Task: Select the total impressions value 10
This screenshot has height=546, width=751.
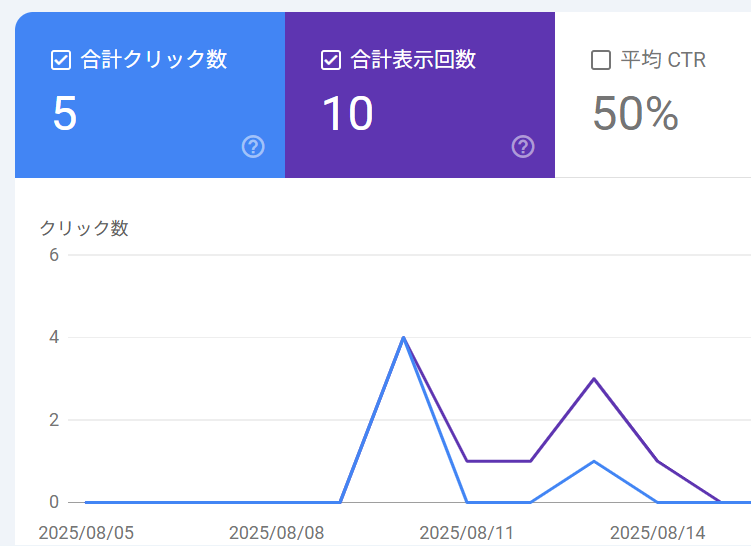Action: click(x=347, y=114)
